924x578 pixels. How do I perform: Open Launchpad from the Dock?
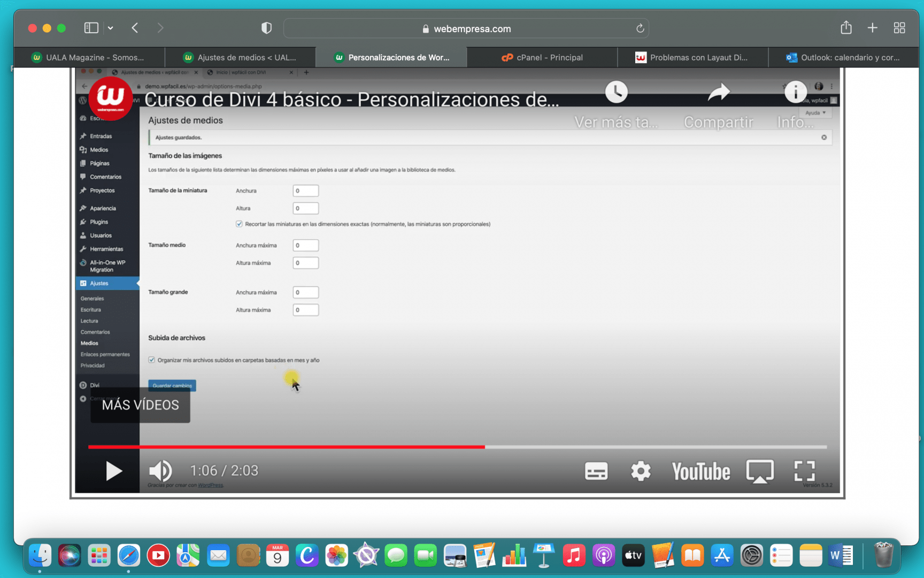(99, 556)
